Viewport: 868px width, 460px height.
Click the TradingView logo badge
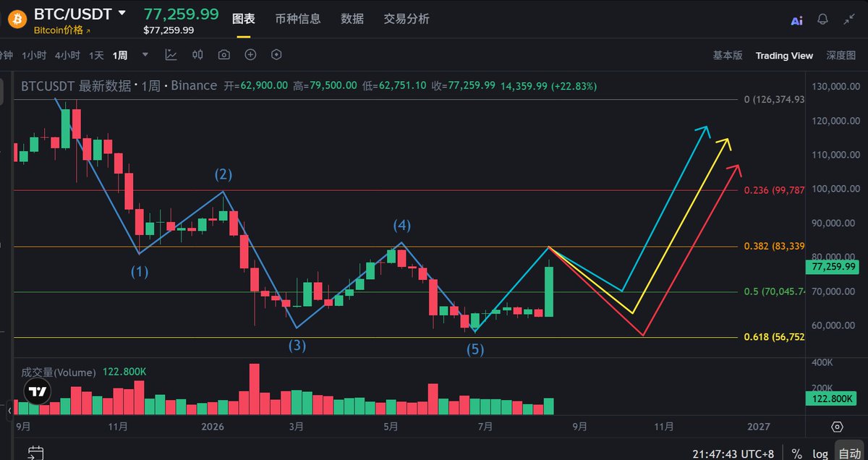click(x=36, y=391)
